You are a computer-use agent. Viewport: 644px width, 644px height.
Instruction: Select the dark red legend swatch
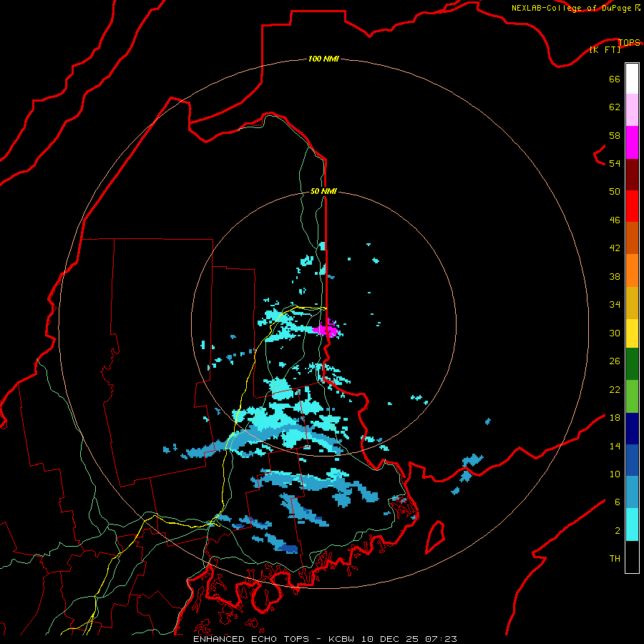632,175
